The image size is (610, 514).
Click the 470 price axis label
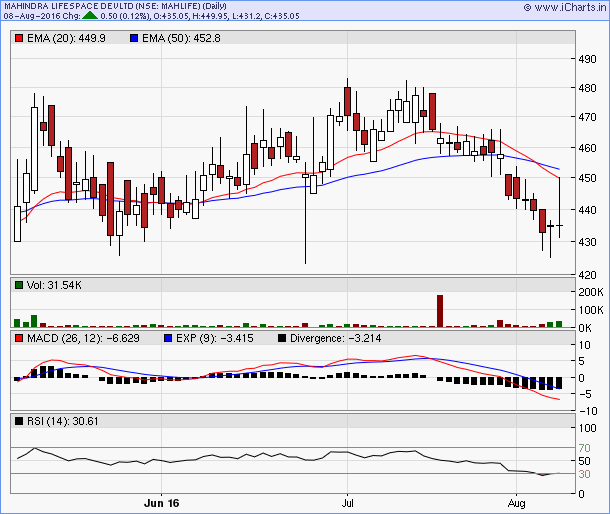coord(587,117)
